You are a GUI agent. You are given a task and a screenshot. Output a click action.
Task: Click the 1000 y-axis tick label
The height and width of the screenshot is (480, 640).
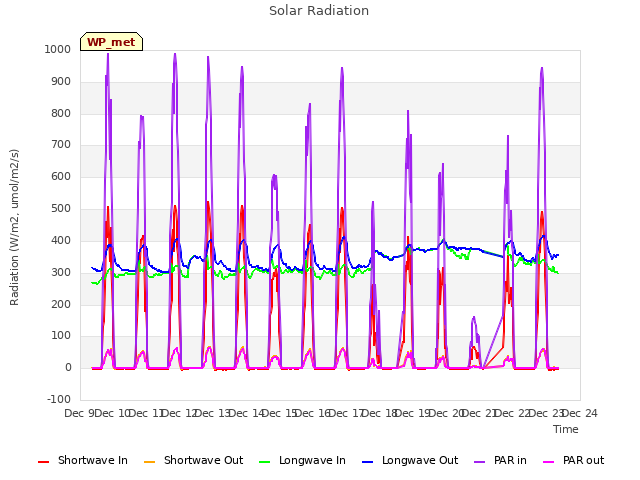tap(58, 49)
